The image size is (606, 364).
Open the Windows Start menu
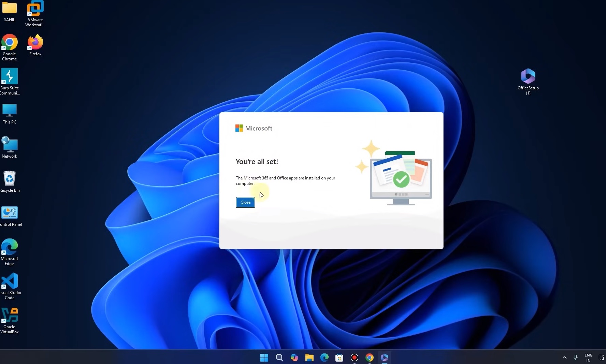(264, 358)
